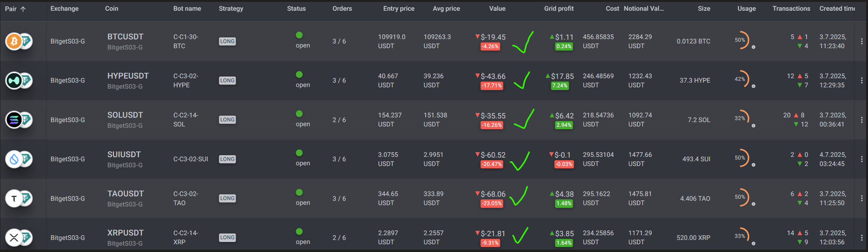Click the BTCUSDT Bitcoin coin icon
The image size is (868, 252).
click(x=14, y=41)
